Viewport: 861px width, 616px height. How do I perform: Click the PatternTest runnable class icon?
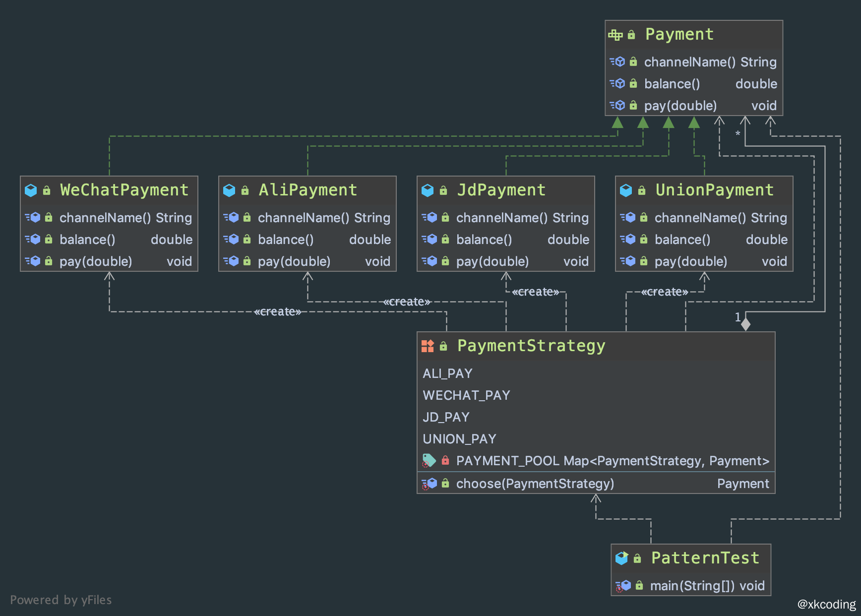pyautogui.click(x=621, y=558)
